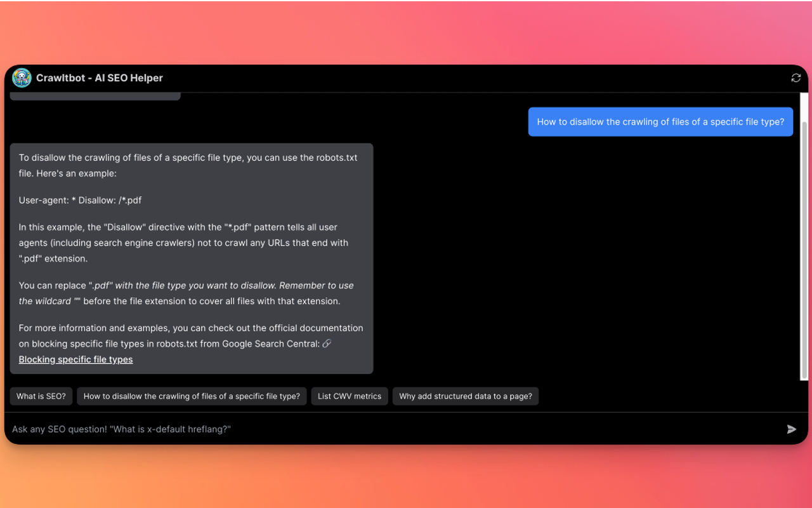This screenshot has width=812, height=508.
Task: Select 'Why add structured data to a page?' chip
Action: [466, 396]
